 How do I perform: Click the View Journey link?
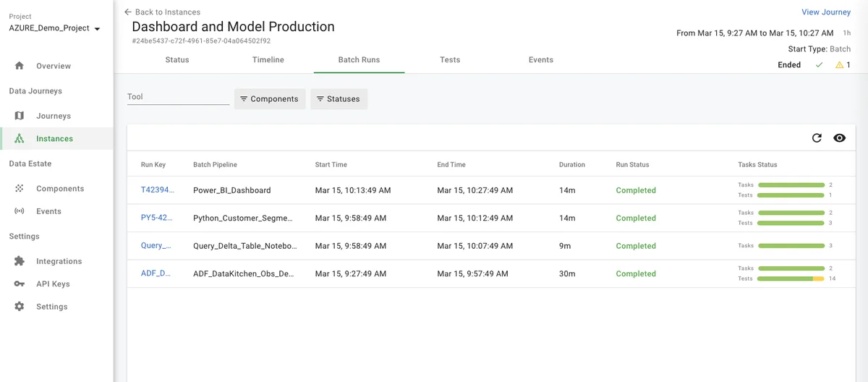(x=826, y=12)
